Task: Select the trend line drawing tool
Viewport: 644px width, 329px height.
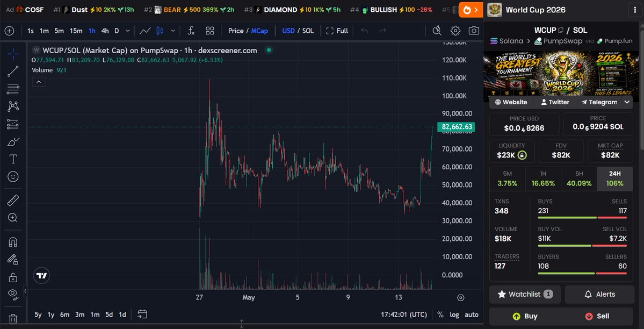Action: (13, 71)
